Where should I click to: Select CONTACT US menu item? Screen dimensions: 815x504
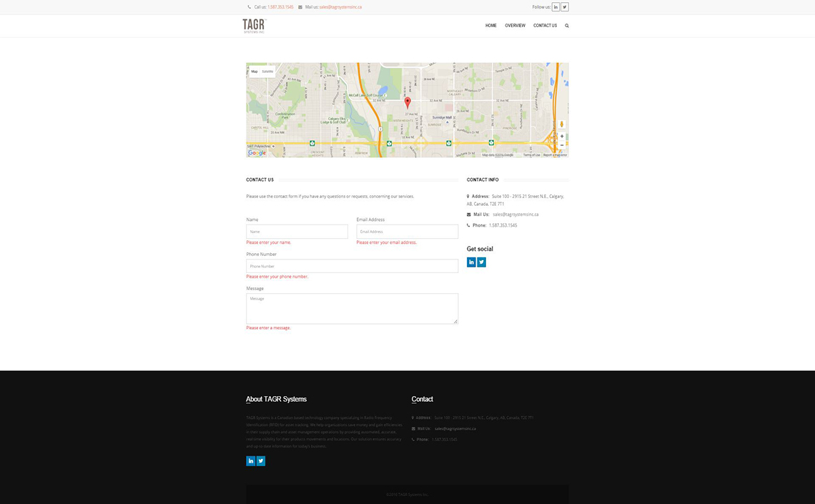click(545, 26)
